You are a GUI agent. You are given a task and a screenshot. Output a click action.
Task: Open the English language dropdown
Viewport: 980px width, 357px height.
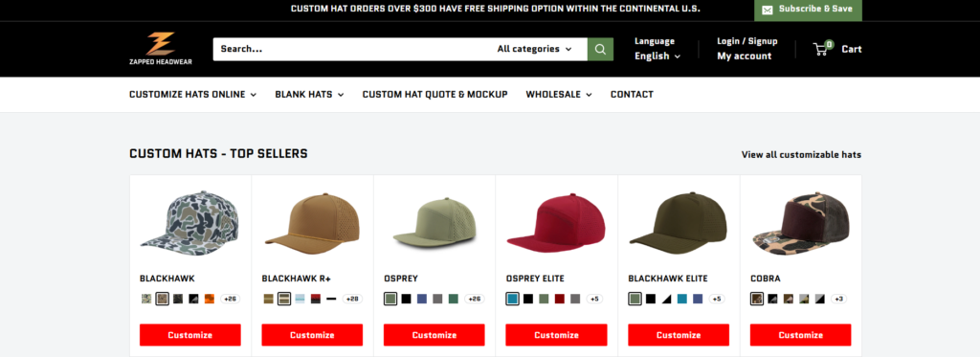click(657, 56)
